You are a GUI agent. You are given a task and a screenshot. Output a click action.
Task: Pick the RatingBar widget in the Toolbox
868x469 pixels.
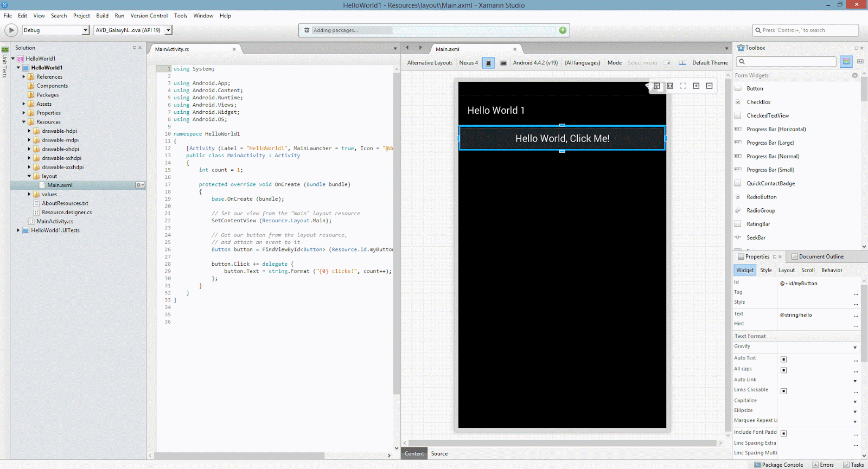[758, 224]
